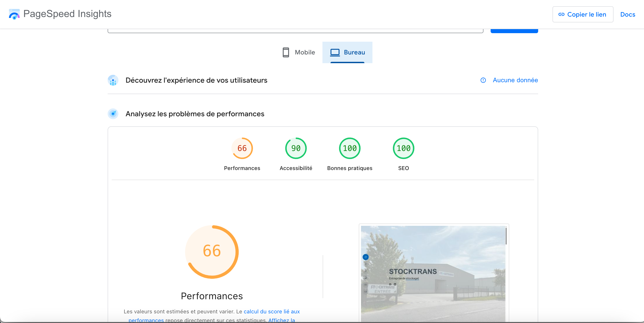
Task: Click the mobile phone icon
Action: 286,52
